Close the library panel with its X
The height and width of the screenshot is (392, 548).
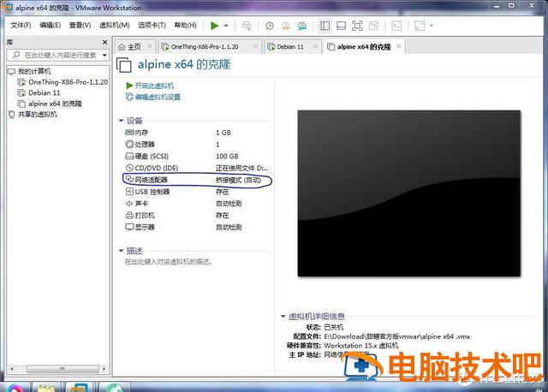pyautogui.click(x=104, y=42)
